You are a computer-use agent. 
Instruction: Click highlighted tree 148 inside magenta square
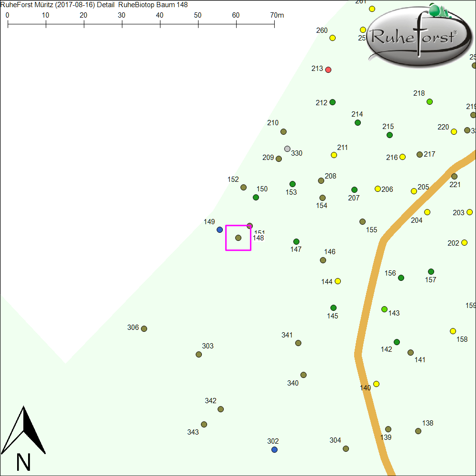238,238
